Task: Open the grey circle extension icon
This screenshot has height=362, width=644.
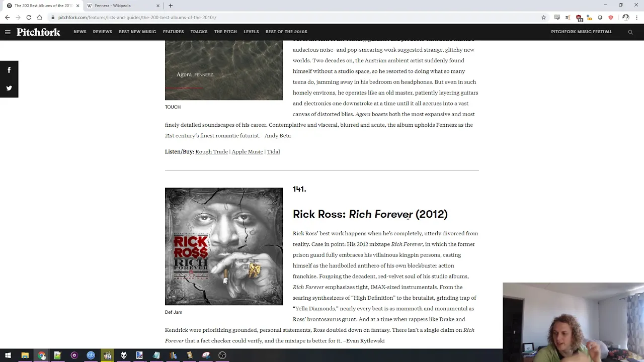Action: pos(600,17)
